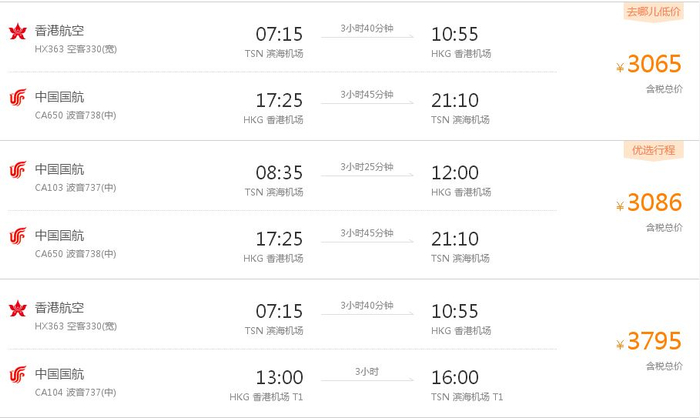Open flight CA104 波音737(中) details
The height and width of the screenshot is (418, 700).
tap(75, 393)
